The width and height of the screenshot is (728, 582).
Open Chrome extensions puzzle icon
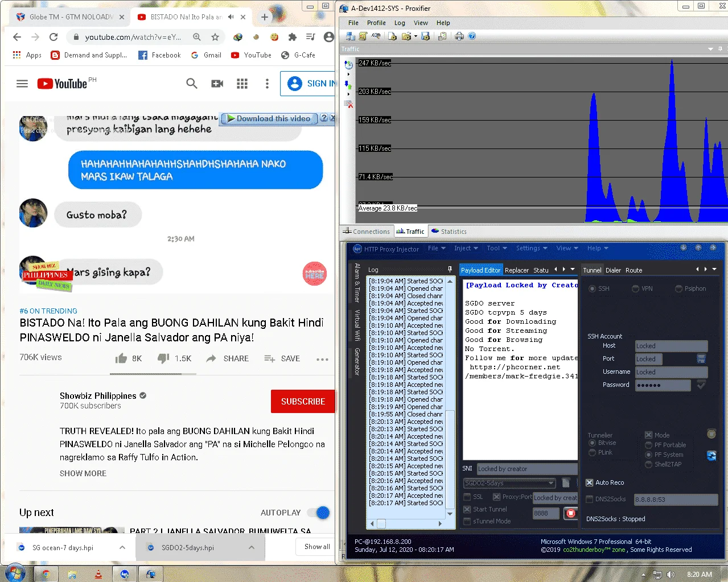pos(292,37)
